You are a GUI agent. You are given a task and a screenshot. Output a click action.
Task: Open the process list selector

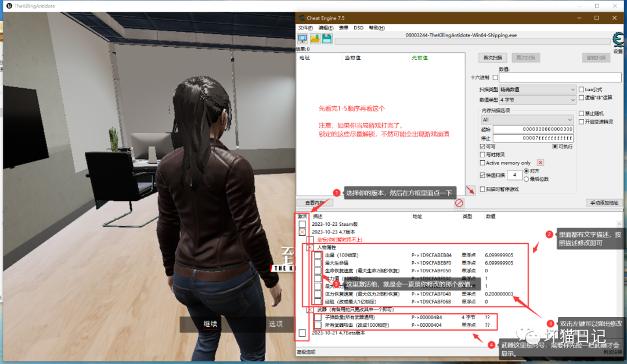(302, 38)
